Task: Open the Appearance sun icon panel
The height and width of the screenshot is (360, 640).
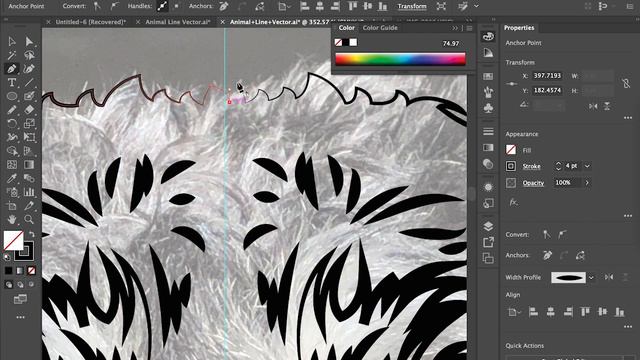Action: [488, 187]
